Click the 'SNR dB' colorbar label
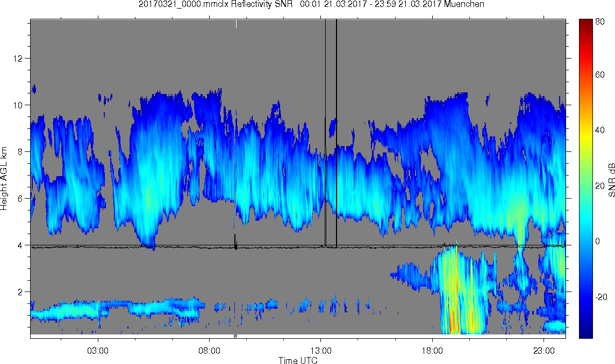 (x=611, y=179)
